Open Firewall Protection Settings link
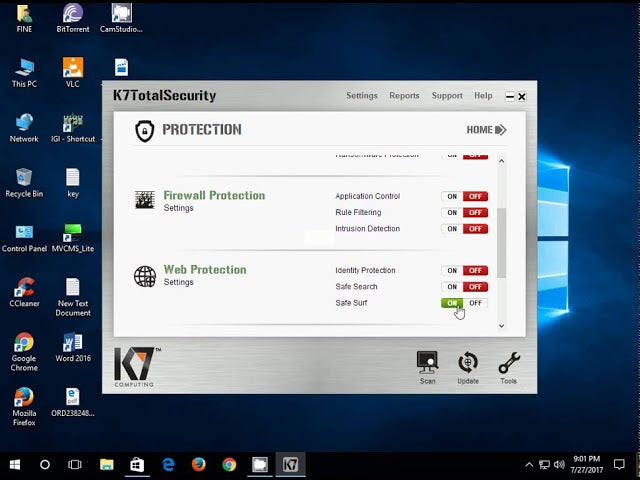The image size is (640, 480). (x=178, y=208)
